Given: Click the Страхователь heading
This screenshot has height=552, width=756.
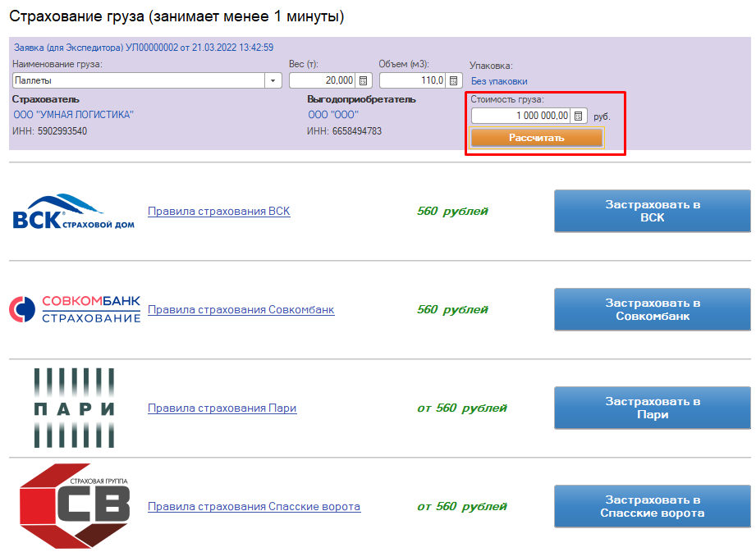Looking at the screenshot, I should pyautogui.click(x=46, y=99).
